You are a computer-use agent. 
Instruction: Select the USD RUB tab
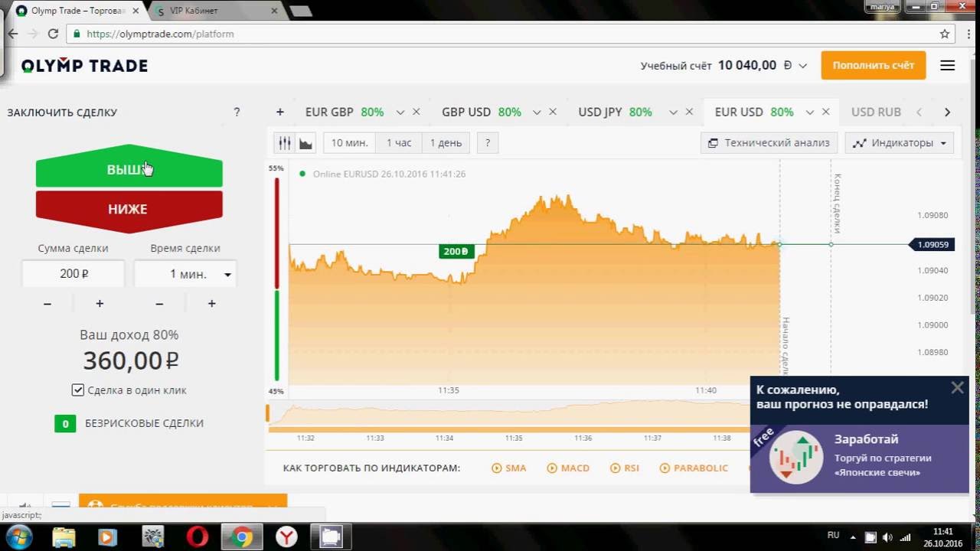click(876, 112)
